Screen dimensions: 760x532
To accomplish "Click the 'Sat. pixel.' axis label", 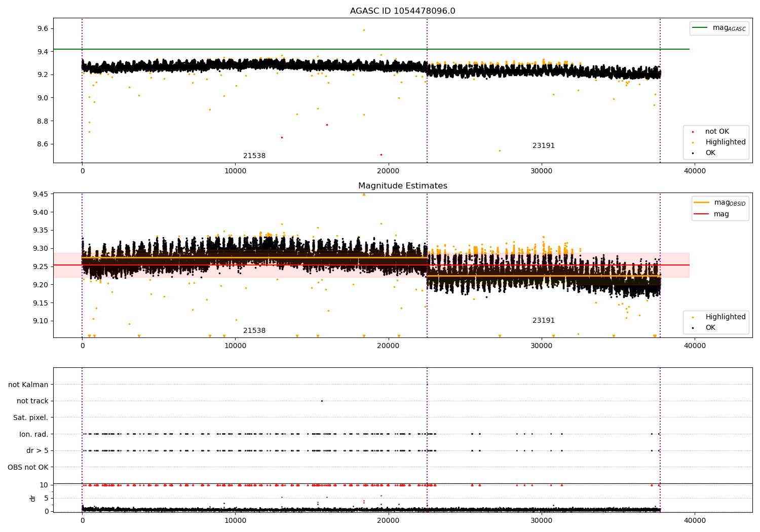I will coord(30,417).
